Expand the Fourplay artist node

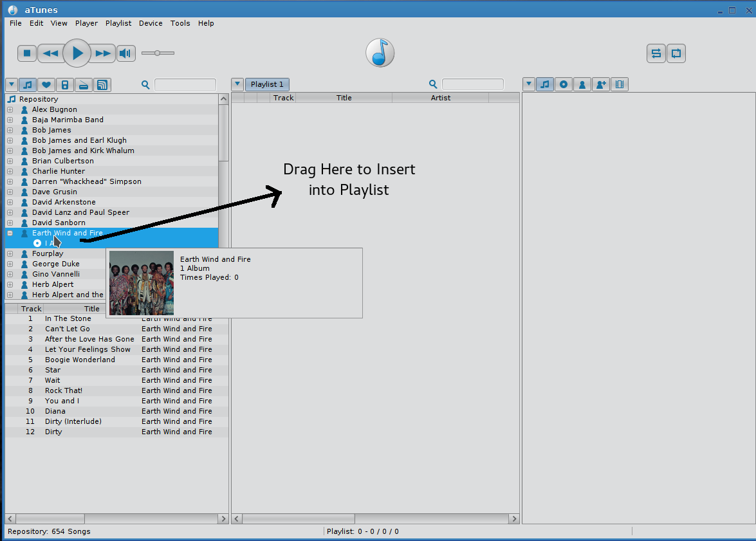[x=10, y=253]
